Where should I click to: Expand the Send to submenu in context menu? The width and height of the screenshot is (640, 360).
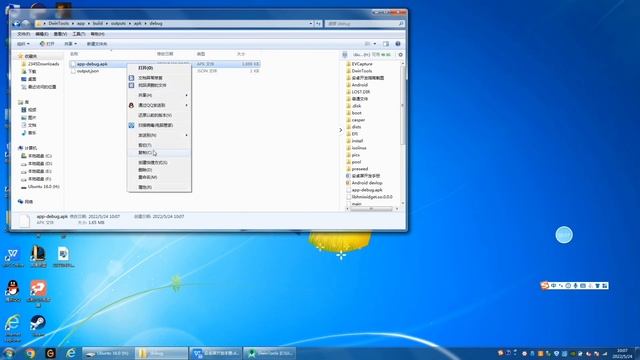point(159,135)
